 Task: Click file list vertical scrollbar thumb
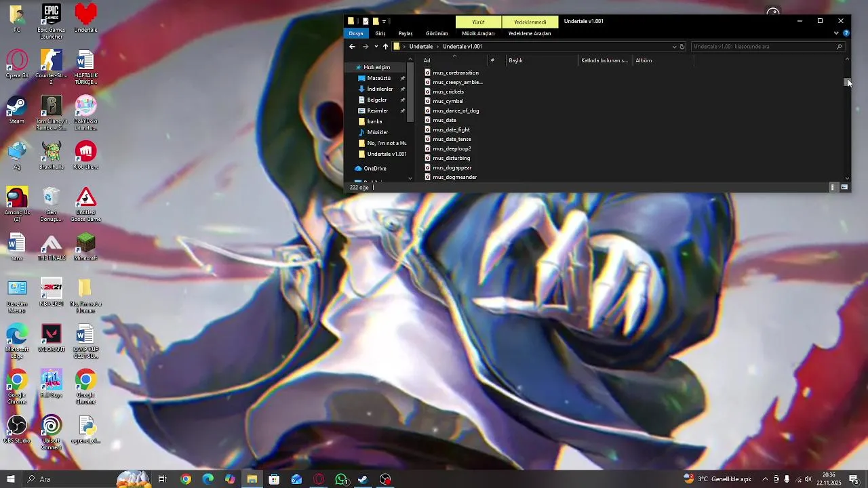[847, 81]
